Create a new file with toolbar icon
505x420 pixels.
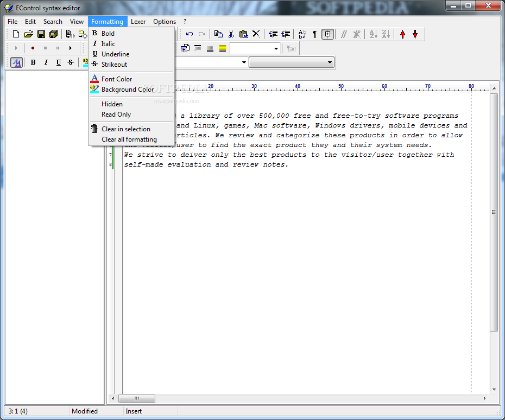[16, 34]
